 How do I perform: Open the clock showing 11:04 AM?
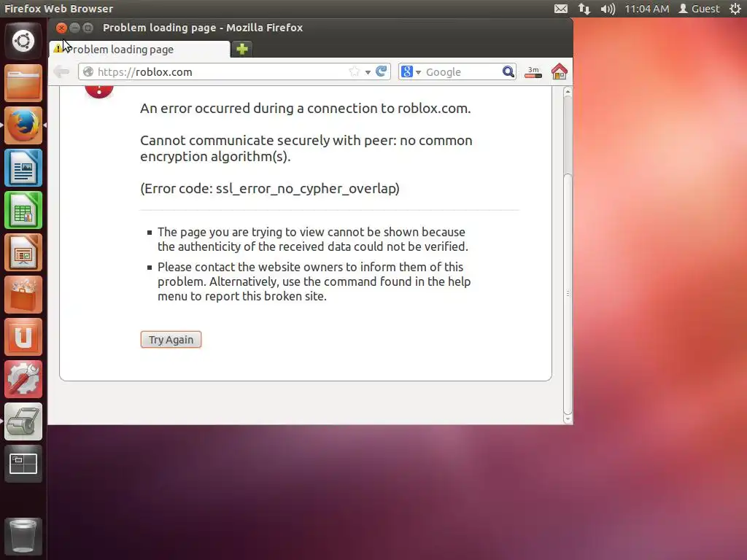[646, 9]
